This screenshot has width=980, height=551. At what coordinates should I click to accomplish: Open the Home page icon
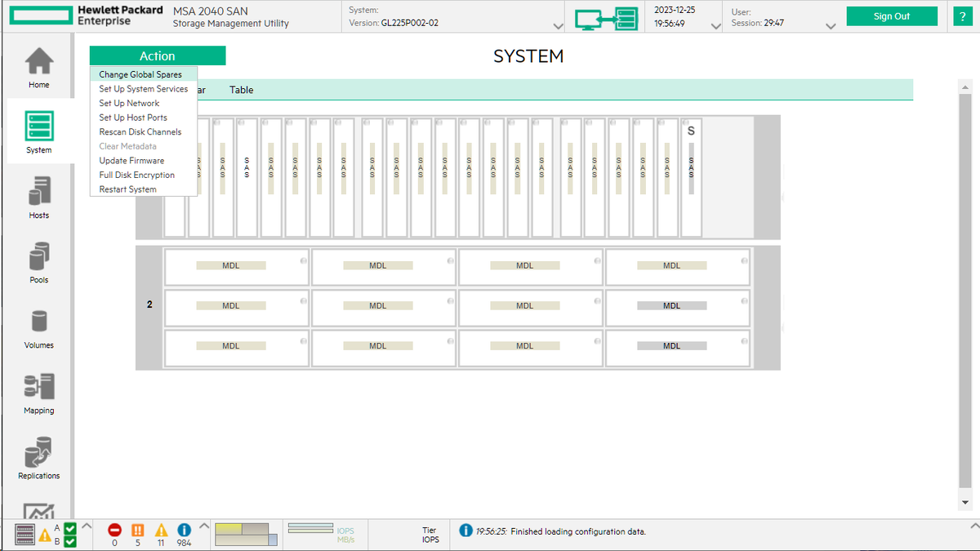(x=39, y=62)
